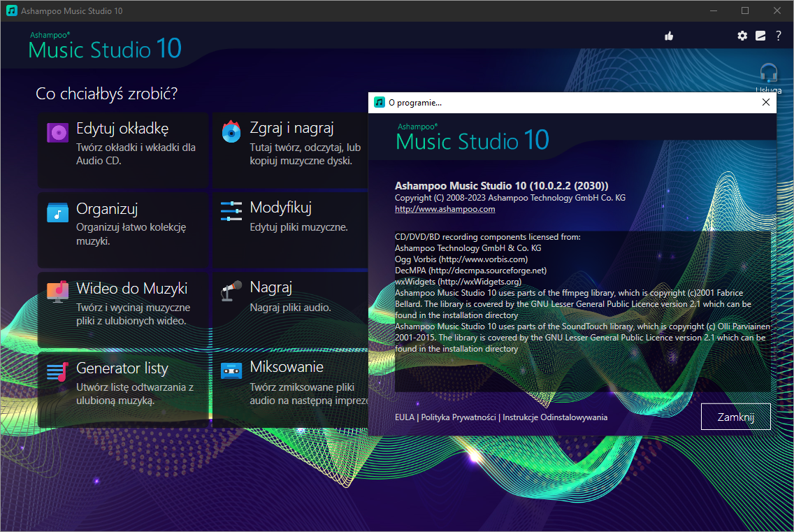Open the Organizuj tile heading

coord(107,209)
